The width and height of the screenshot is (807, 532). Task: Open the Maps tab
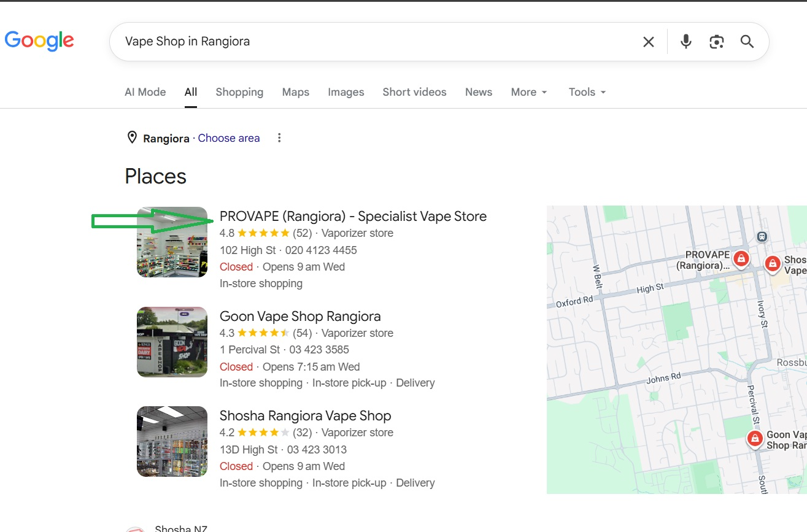[x=296, y=92]
